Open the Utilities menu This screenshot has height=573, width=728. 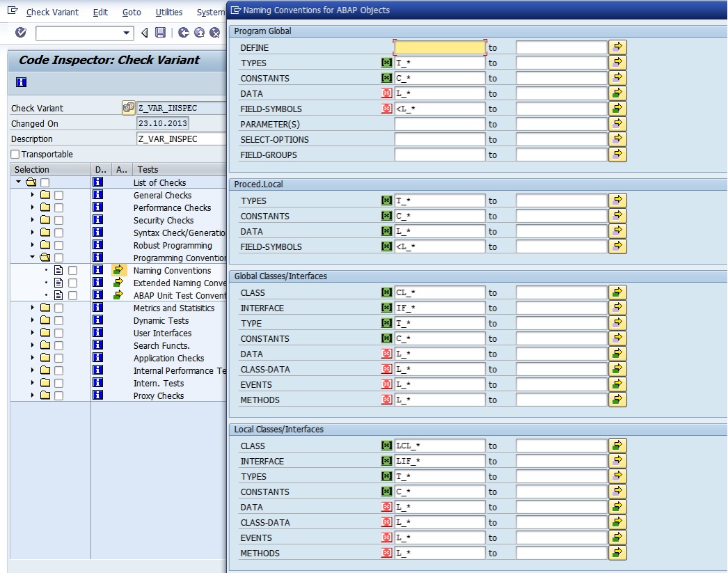point(169,12)
